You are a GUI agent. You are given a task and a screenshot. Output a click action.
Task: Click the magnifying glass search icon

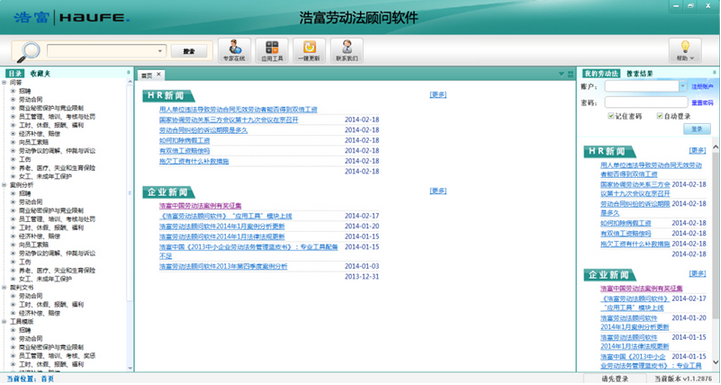click(x=28, y=52)
